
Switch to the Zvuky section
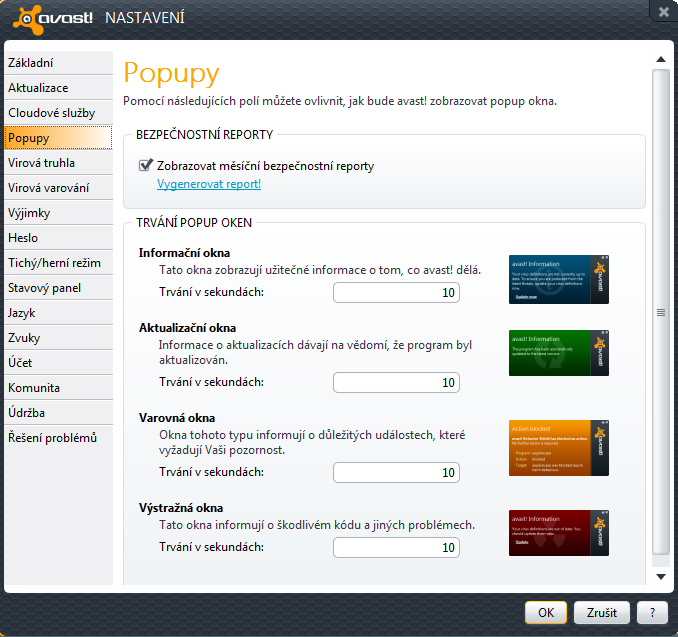58,338
